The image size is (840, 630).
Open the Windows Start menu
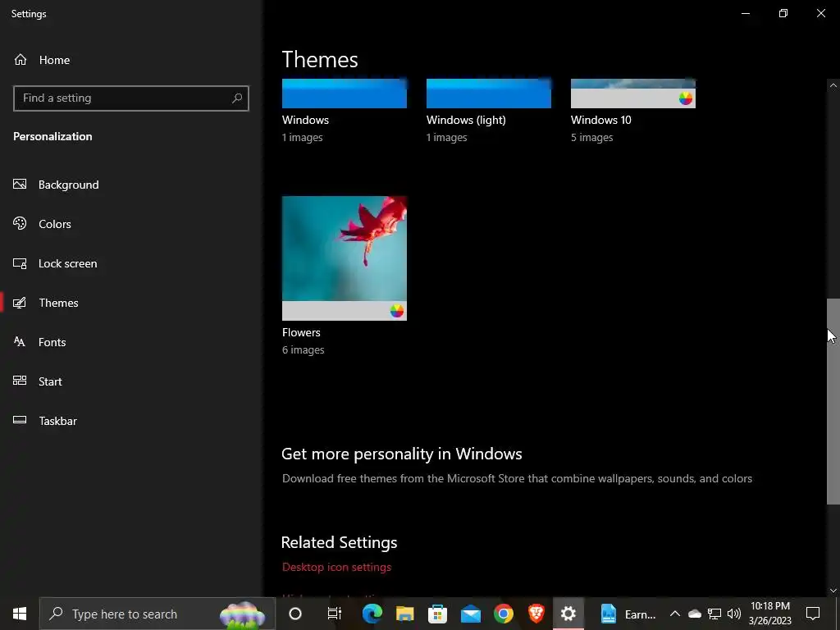(20, 614)
